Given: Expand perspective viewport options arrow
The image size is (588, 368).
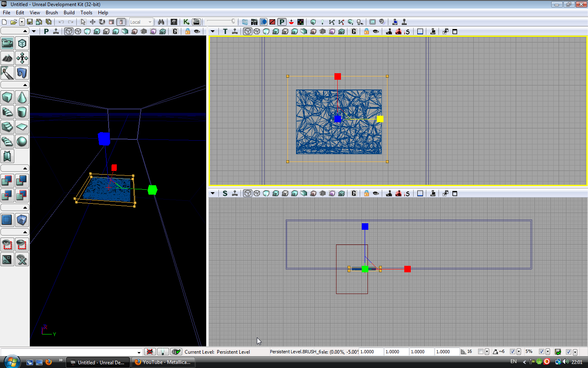Looking at the screenshot, I should click(34, 31).
